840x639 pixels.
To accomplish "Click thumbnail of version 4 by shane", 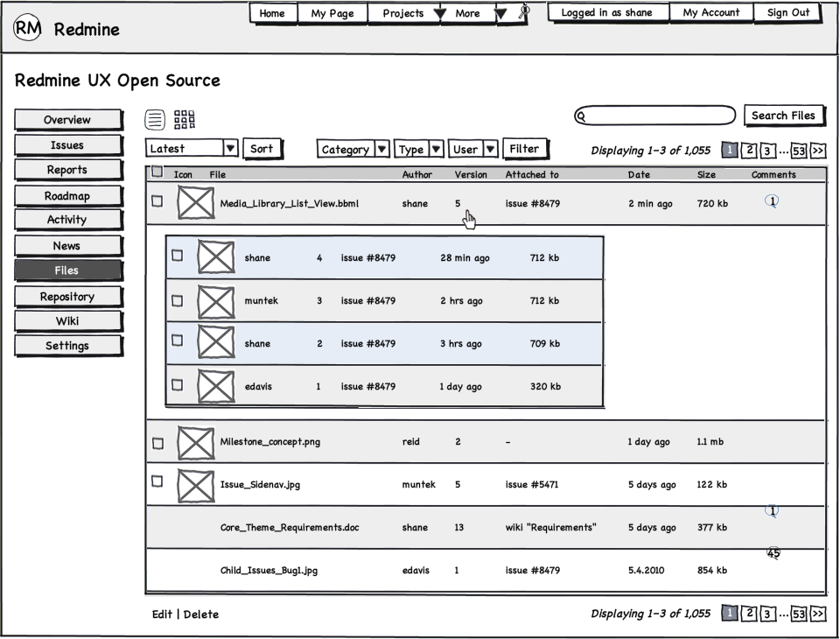I will pyautogui.click(x=216, y=256).
